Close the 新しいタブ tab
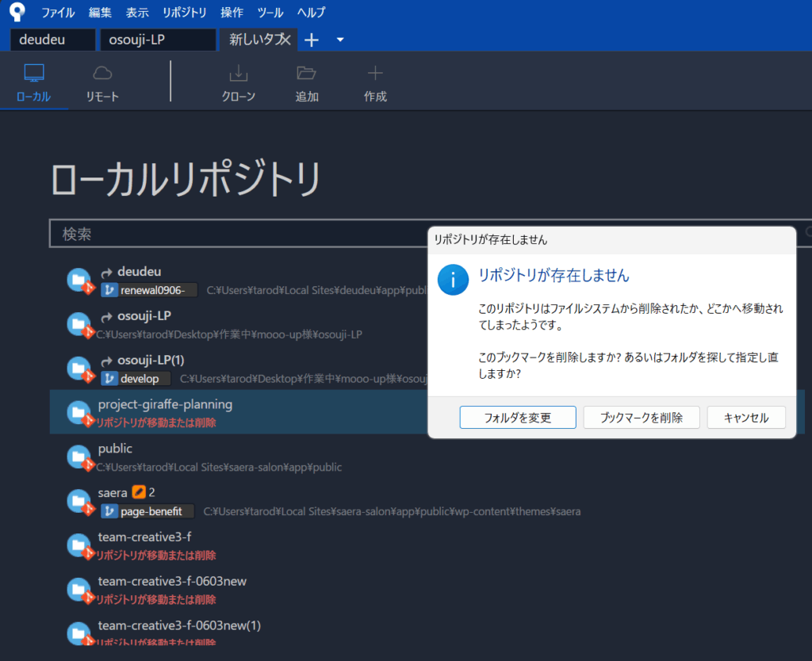812x661 pixels. pyautogui.click(x=286, y=40)
